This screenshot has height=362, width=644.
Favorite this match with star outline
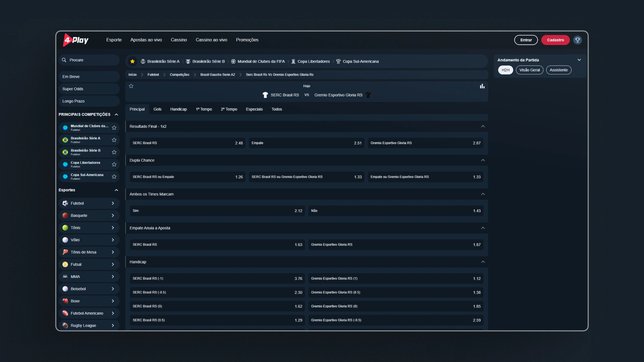pyautogui.click(x=131, y=86)
